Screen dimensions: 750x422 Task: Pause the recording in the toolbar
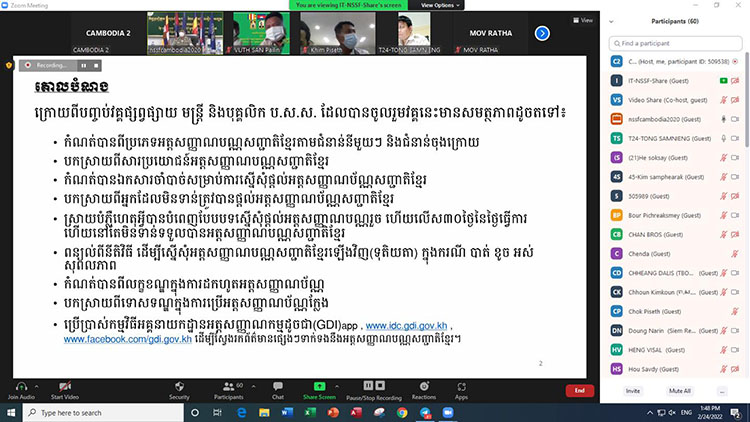click(x=366, y=385)
